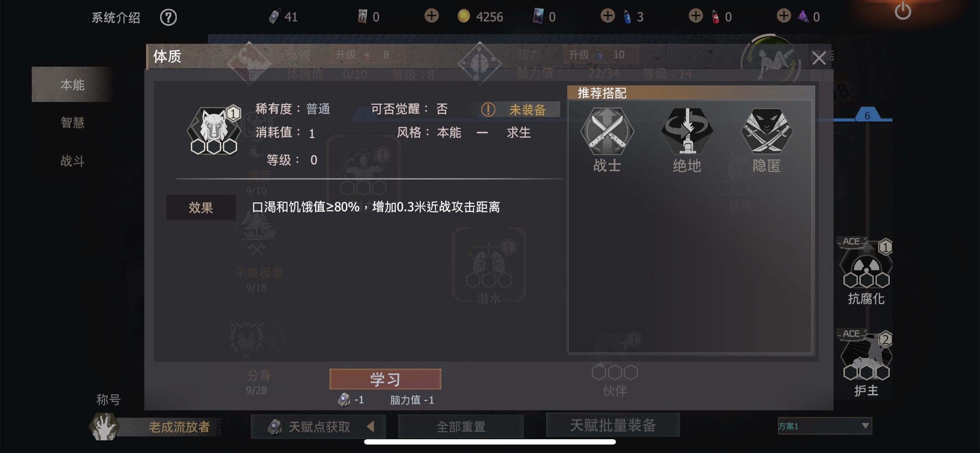Image resolution: width=980 pixels, height=453 pixels.
Task: Switch to the 智慧 tab
Action: coord(72,122)
